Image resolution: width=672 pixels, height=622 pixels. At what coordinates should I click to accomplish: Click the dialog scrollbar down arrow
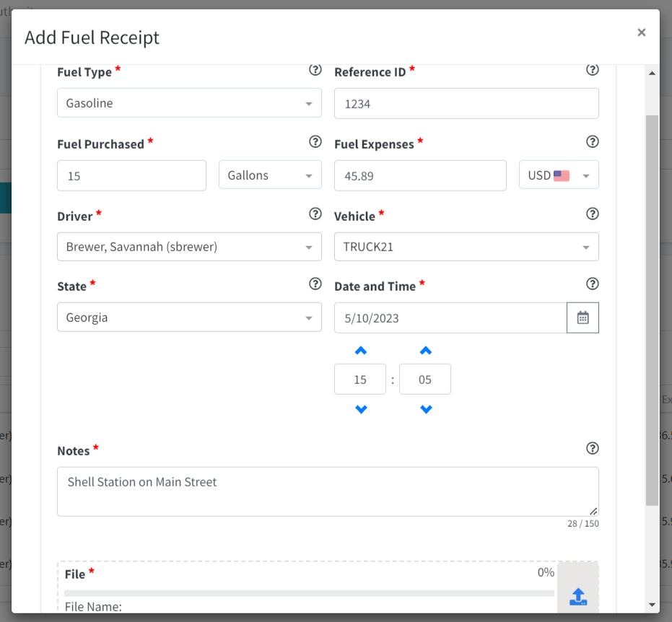pos(653,605)
